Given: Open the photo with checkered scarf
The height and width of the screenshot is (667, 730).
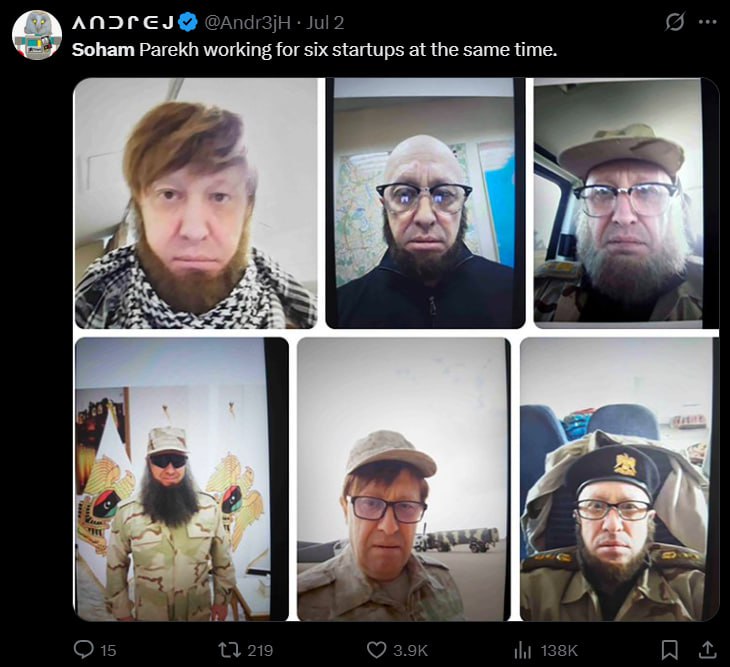Looking at the screenshot, I should (196, 203).
